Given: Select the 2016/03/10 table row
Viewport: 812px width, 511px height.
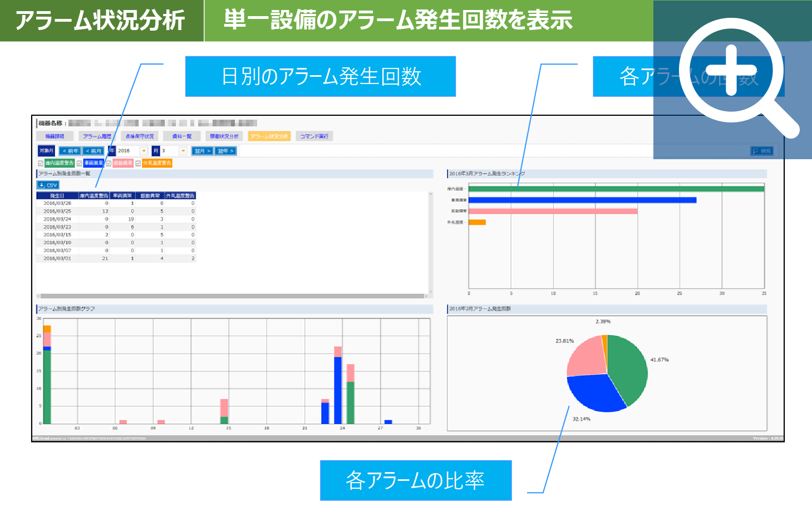Looking at the screenshot, I should pos(116,243).
